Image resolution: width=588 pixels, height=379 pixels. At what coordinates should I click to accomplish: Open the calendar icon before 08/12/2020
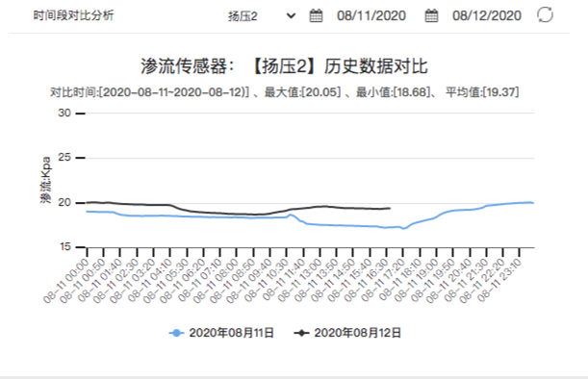[431, 15]
